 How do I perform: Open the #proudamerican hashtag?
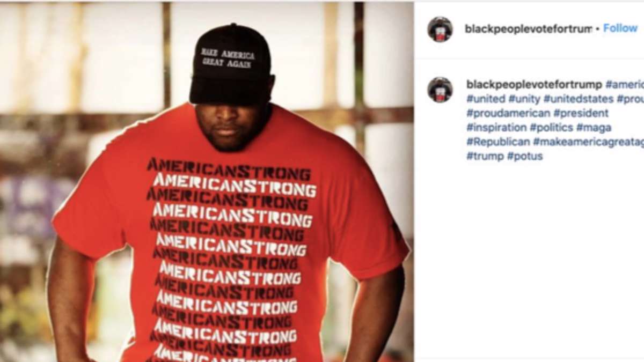pos(508,113)
